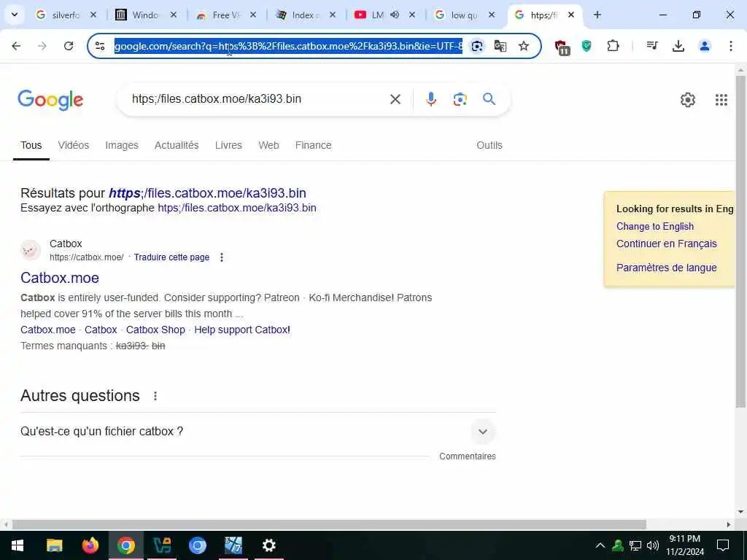747x560 pixels.
Task: Open the Windows Start menu
Action: tap(18, 545)
